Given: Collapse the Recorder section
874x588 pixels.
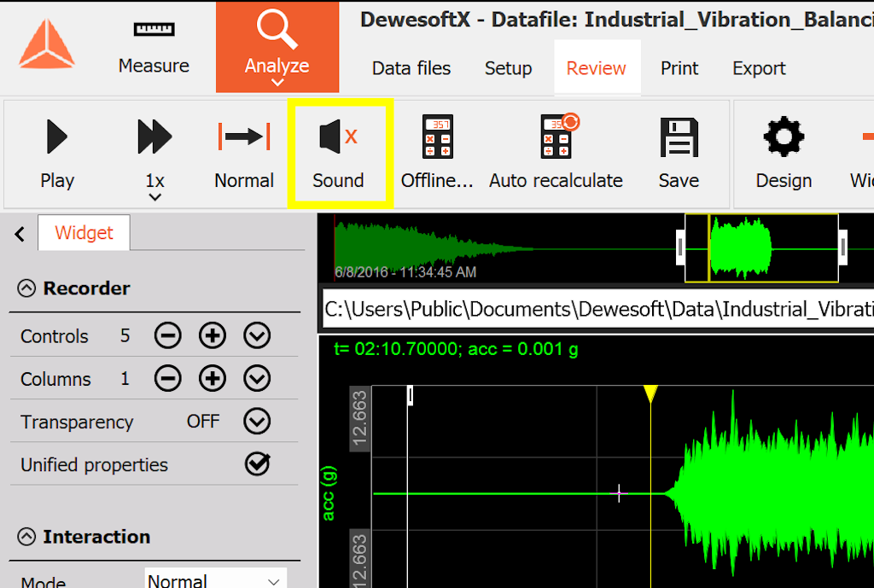Looking at the screenshot, I should pyautogui.click(x=26, y=288).
